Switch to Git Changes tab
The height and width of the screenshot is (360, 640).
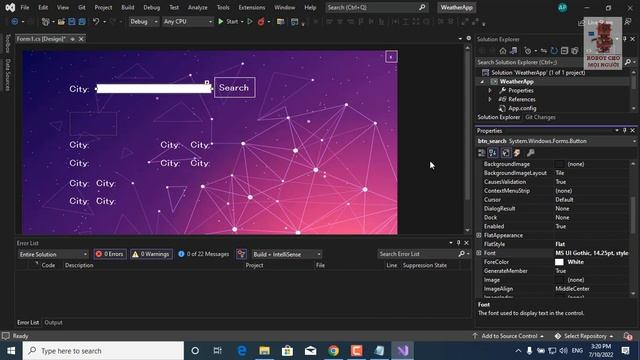point(540,117)
